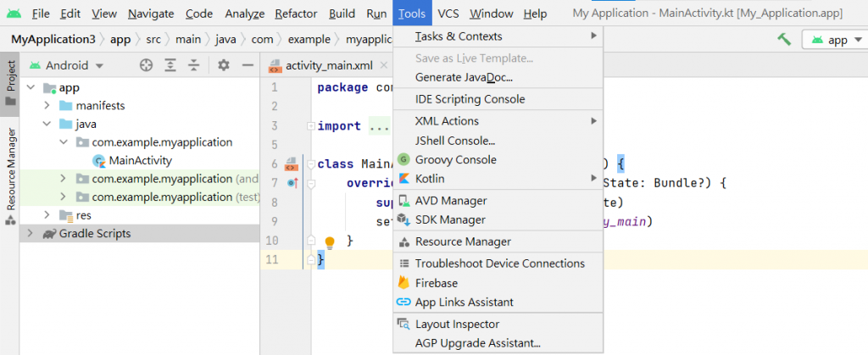The height and width of the screenshot is (355, 868).
Task: Open the Window menu
Action: coord(492,14)
